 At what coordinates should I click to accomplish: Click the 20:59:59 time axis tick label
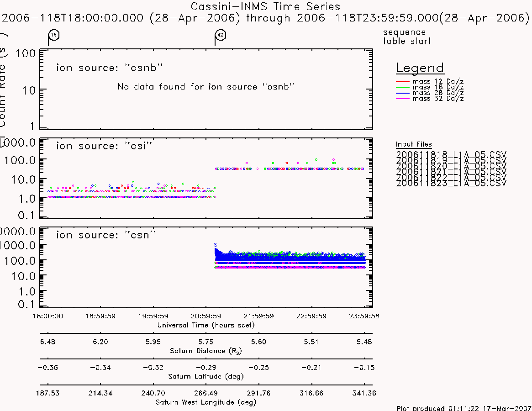click(x=206, y=316)
